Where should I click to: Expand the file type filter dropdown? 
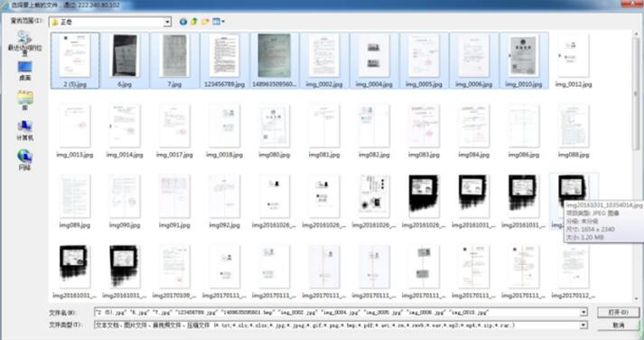pyautogui.click(x=583, y=326)
